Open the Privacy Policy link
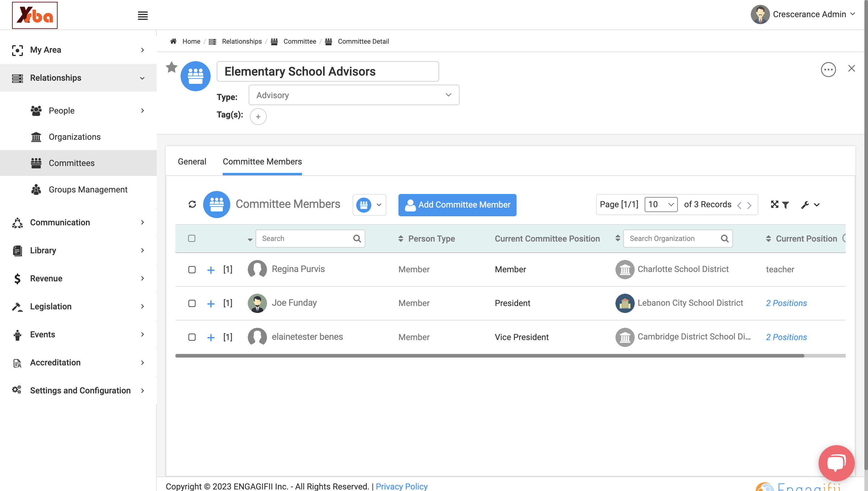The height and width of the screenshot is (491, 868). click(401, 486)
